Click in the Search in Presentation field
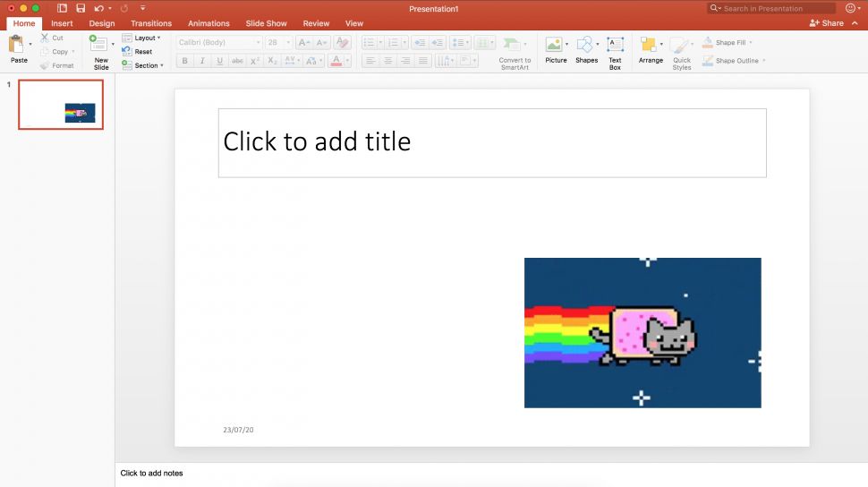The width and height of the screenshot is (868, 487). coord(771,8)
